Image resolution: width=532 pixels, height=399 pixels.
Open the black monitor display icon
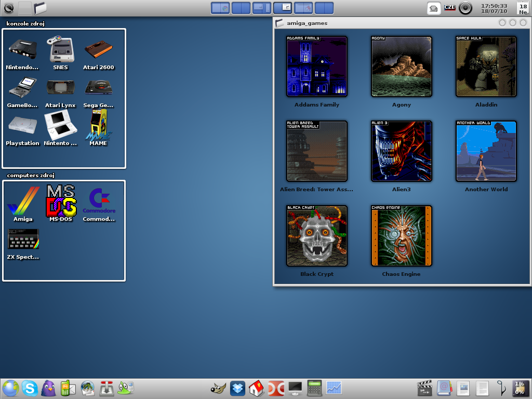[x=295, y=388]
